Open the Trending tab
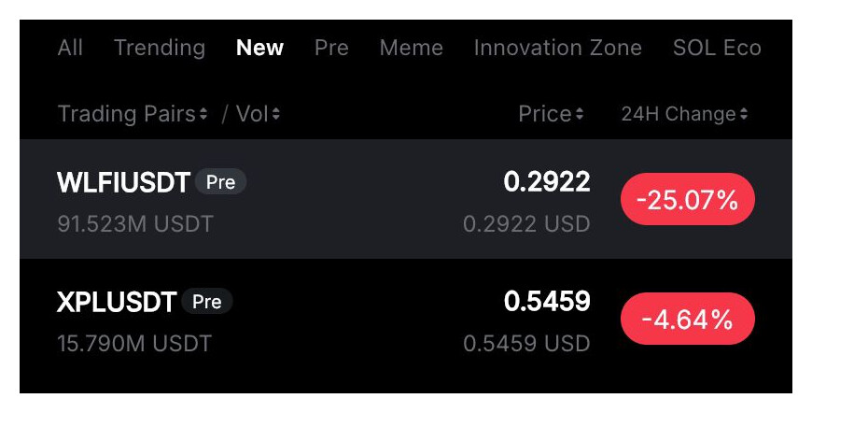The image size is (868, 441). coord(160,48)
